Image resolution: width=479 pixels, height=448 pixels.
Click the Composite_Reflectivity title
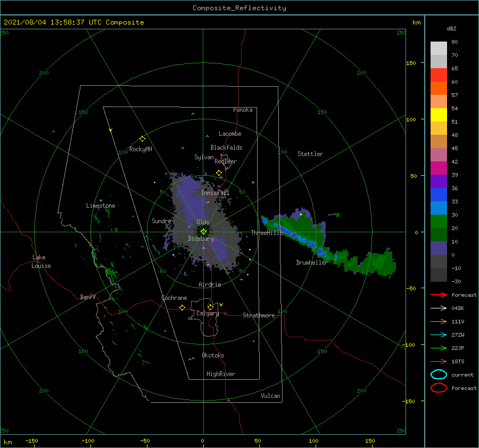[240, 8]
